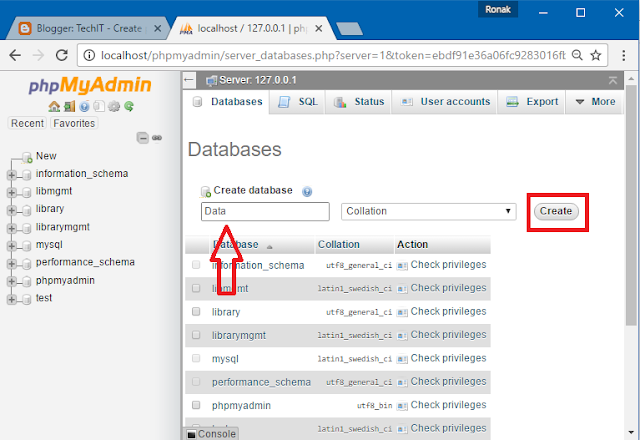Click the Create button
Image resolution: width=640 pixels, height=440 pixels.
coord(556,211)
